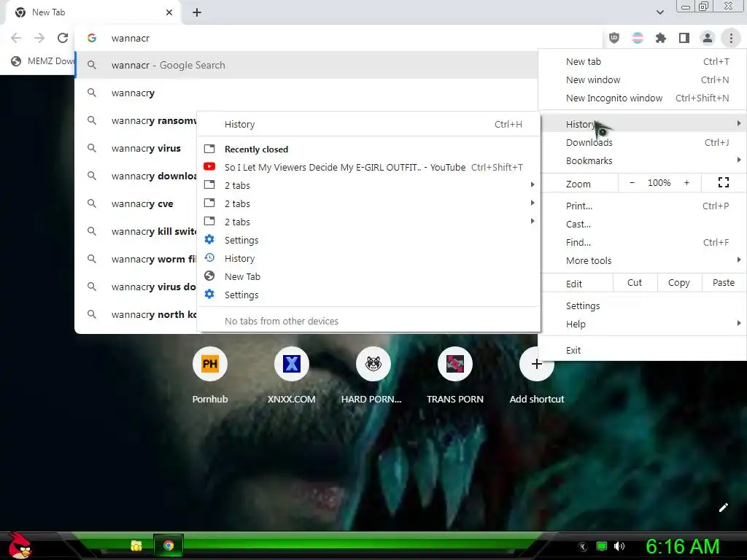This screenshot has width=747, height=560.
Task: Reopen the E-GIRL OUTFIT YouTube tab
Action: pos(368,167)
